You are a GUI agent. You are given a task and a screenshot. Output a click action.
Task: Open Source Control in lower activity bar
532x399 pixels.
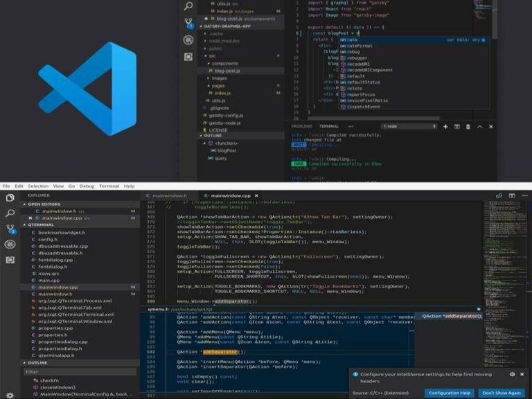pyautogui.click(x=10, y=229)
